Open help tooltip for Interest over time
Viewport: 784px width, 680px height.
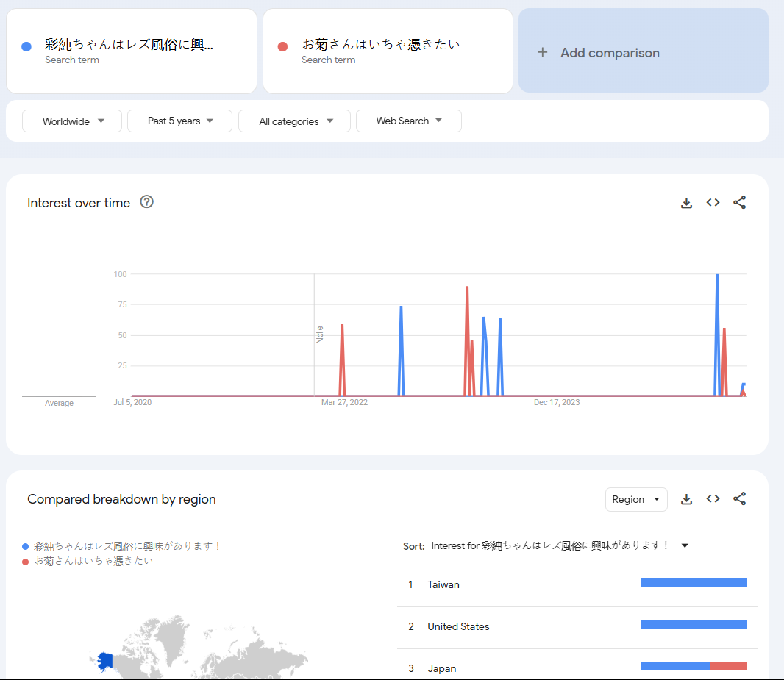click(x=146, y=202)
